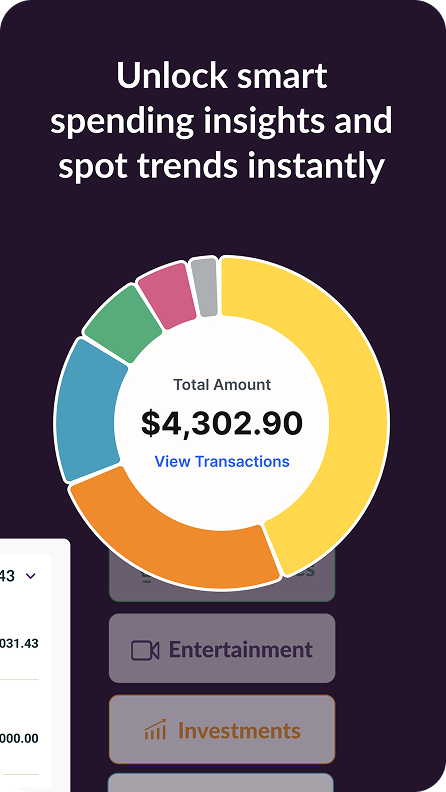Click the $4,302.90 total amount figure

[x=222, y=423]
